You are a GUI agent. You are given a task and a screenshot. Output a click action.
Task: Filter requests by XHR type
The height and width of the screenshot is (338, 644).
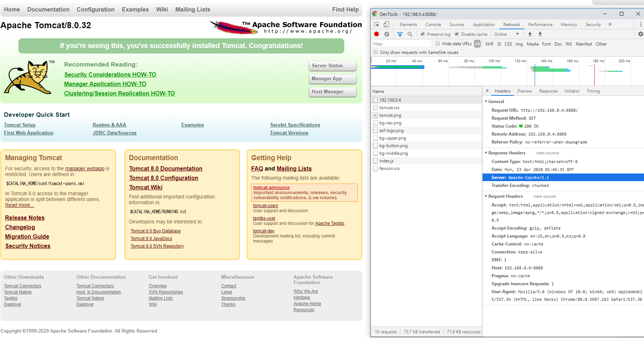489,44
